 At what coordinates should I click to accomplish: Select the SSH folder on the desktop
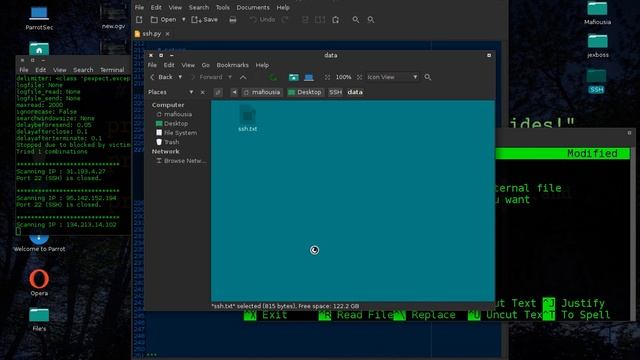(597, 81)
